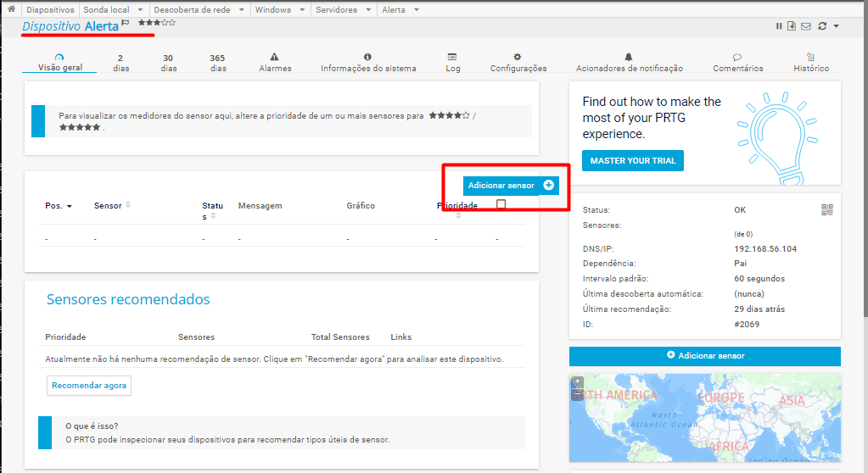
Task: Open the Acionadores de notificação tab
Action: tap(630, 63)
